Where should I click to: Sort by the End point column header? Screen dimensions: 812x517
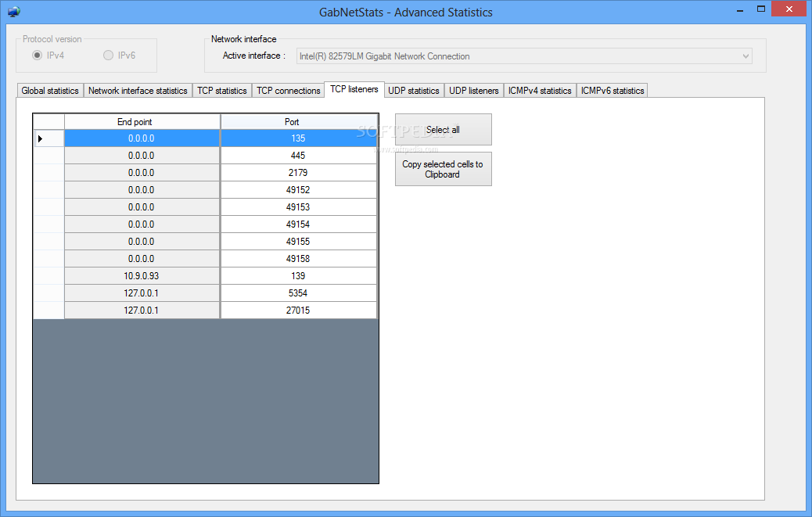coord(142,121)
